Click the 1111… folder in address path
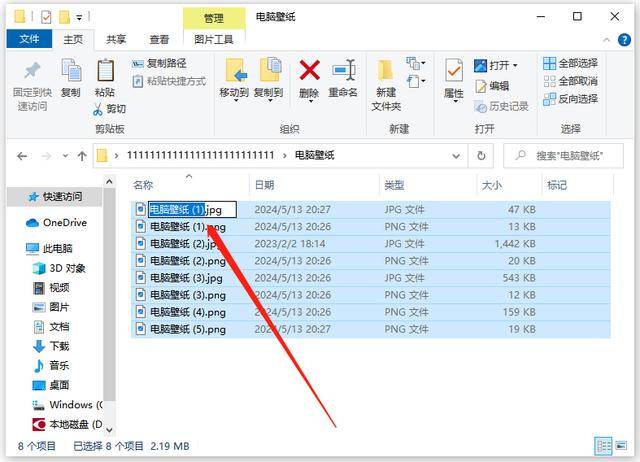 coord(200,155)
